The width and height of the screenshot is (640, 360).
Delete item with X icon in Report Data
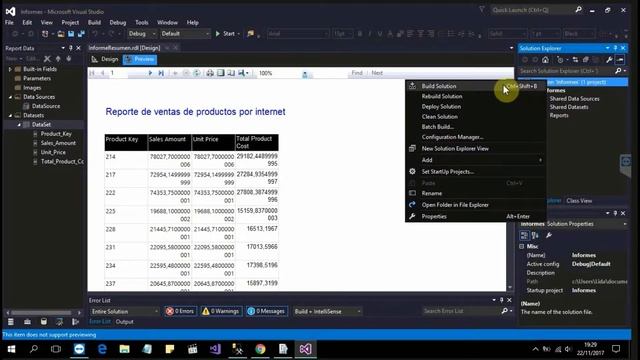pos(47,59)
